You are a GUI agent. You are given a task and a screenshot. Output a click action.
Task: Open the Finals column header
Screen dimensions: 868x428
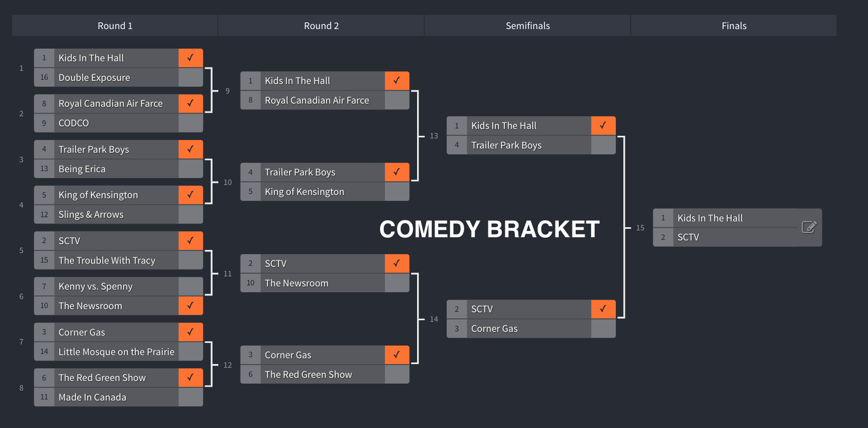point(734,26)
